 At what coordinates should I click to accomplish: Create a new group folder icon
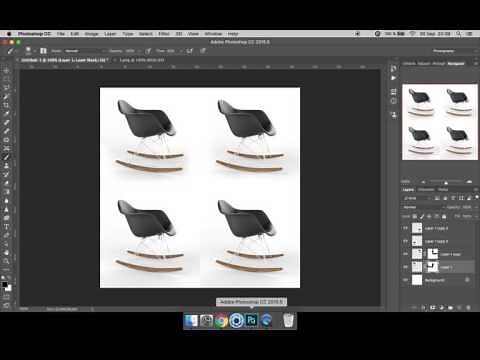tap(451, 307)
